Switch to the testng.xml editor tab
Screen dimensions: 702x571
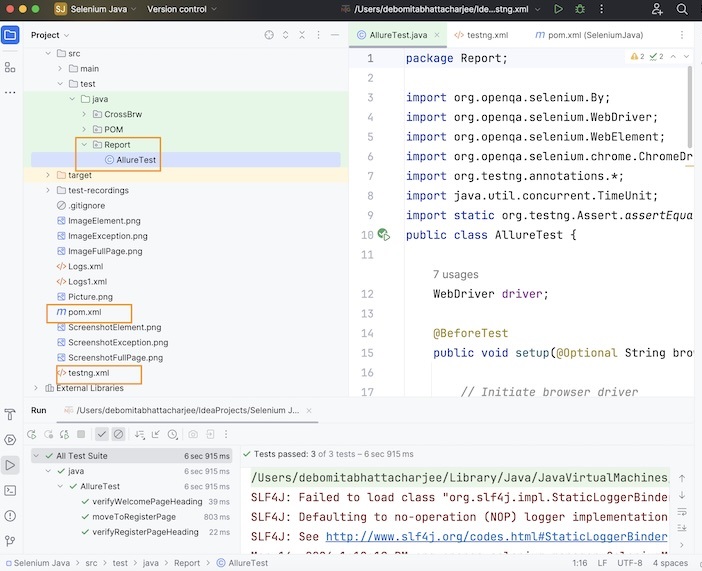pyautogui.click(x=485, y=35)
